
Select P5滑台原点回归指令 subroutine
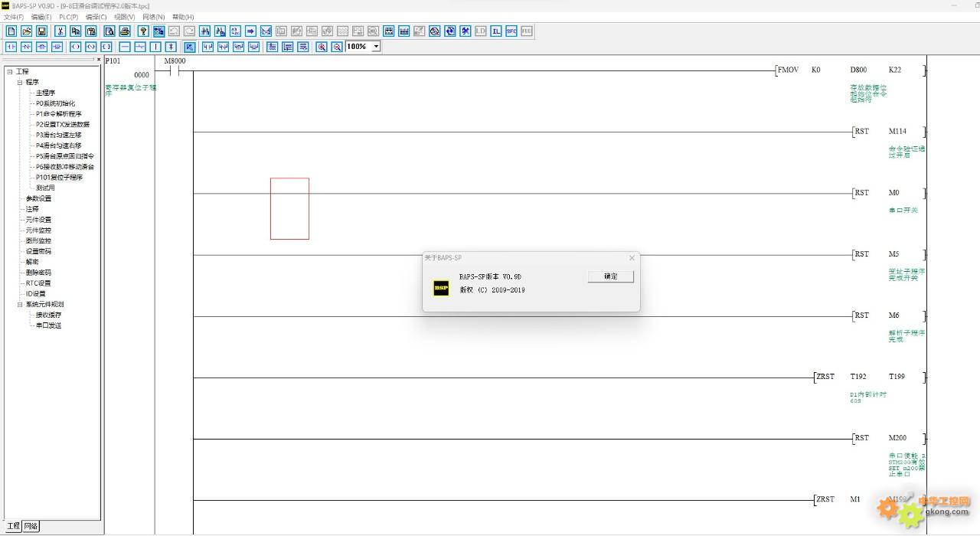(64, 156)
